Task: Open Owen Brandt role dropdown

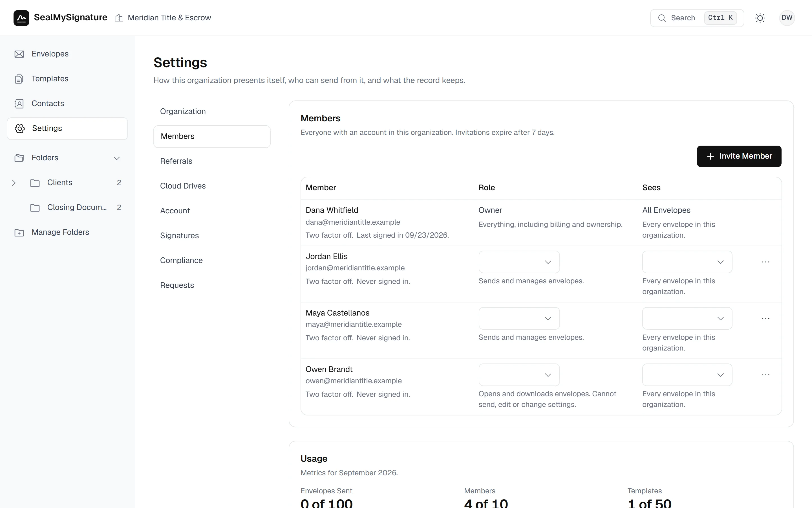Action: [x=519, y=375]
